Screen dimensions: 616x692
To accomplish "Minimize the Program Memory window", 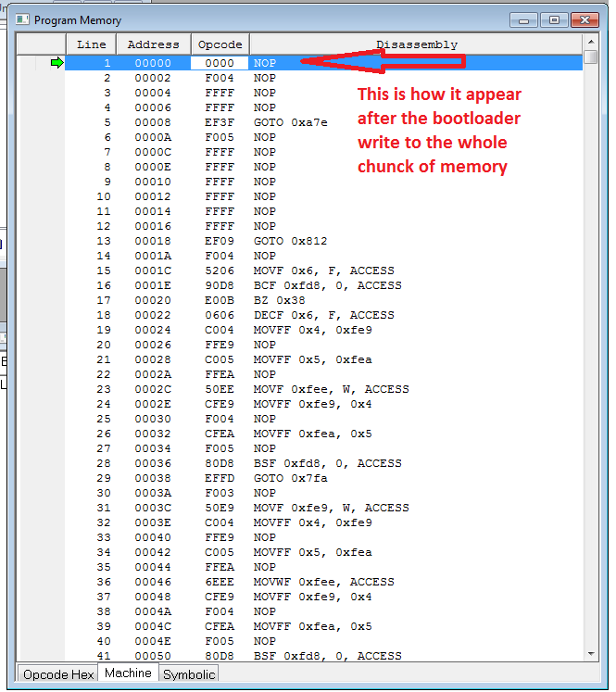I will [x=527, y=19].
